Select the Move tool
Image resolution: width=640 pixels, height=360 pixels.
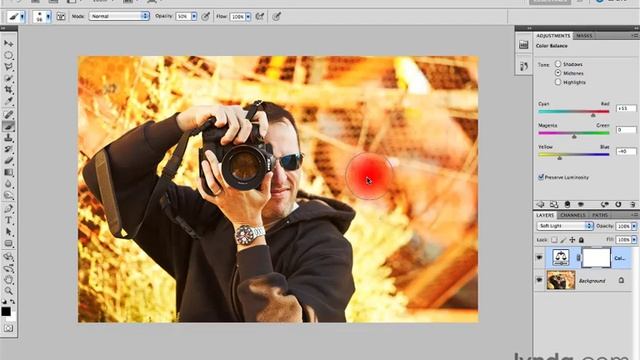click(x=9, y=43)
